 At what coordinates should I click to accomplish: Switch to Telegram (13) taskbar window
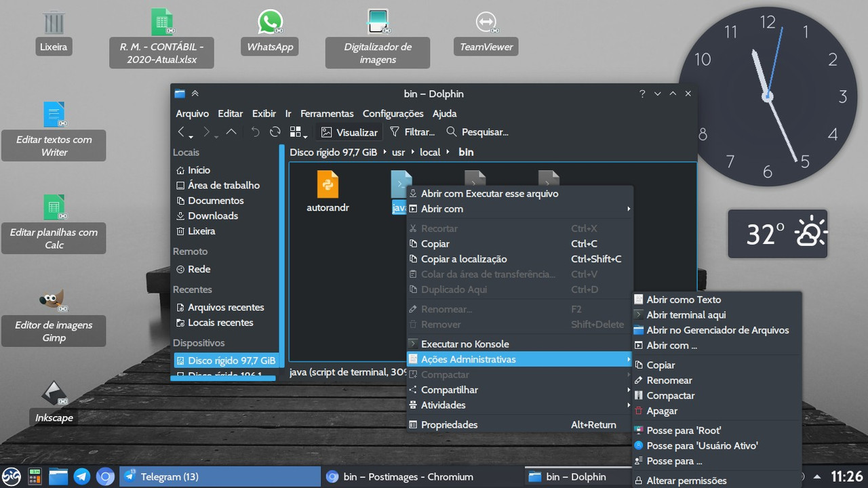point(220,476)
